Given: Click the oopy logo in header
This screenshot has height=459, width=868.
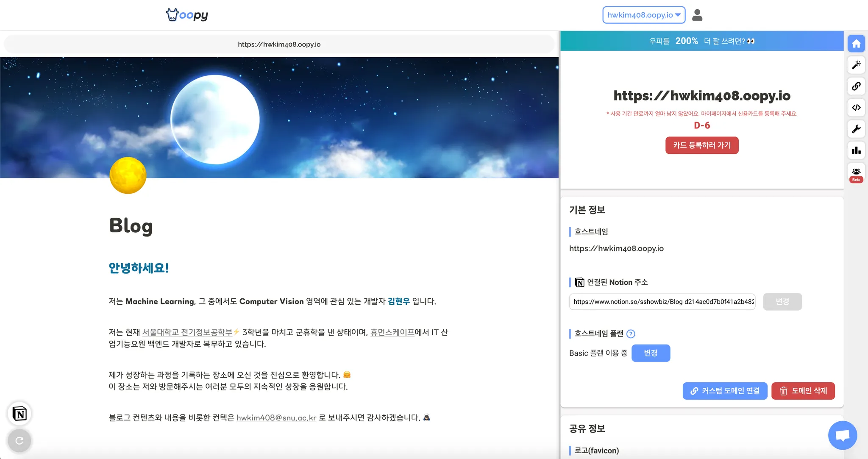Looking at the screenshot, I should [187, 15].
